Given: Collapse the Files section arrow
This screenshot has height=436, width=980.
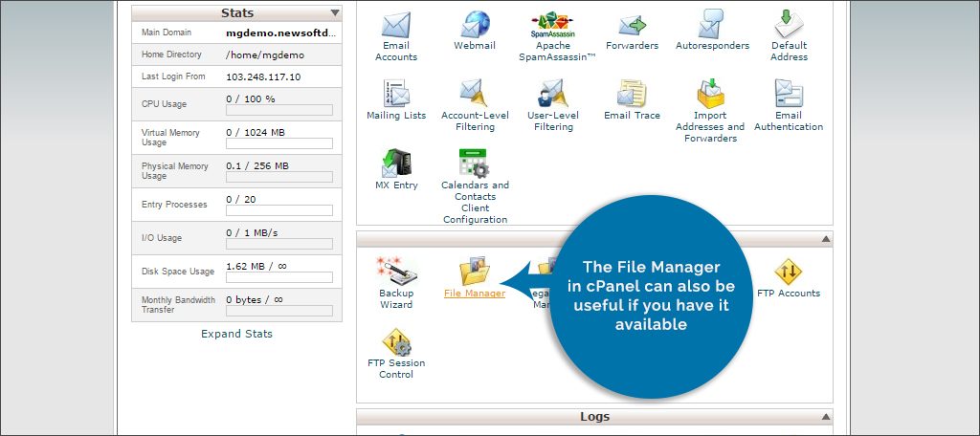Looking at the screenshot, I should (x=826, y=239).
